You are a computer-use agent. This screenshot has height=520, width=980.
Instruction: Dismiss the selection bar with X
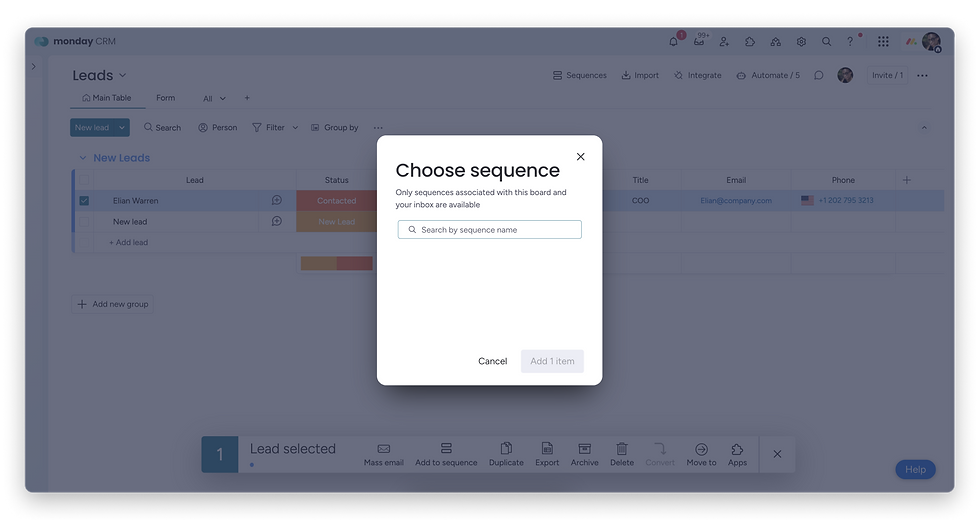[778, 454]
